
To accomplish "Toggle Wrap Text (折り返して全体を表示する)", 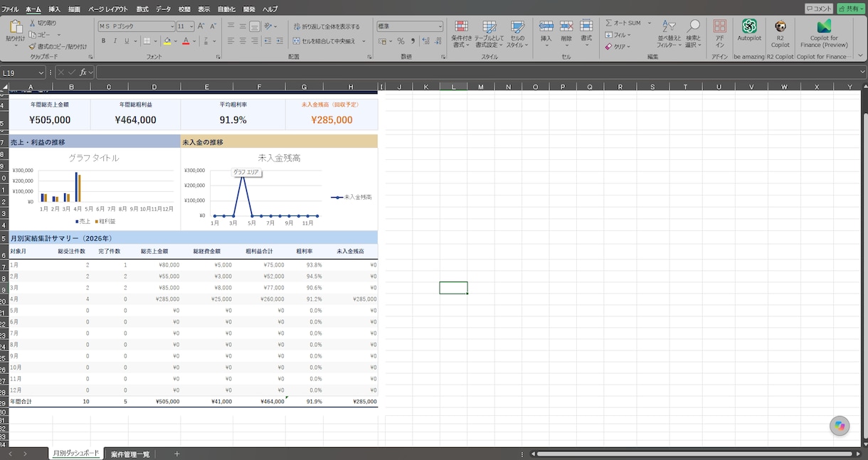I will tap(327, 26).
